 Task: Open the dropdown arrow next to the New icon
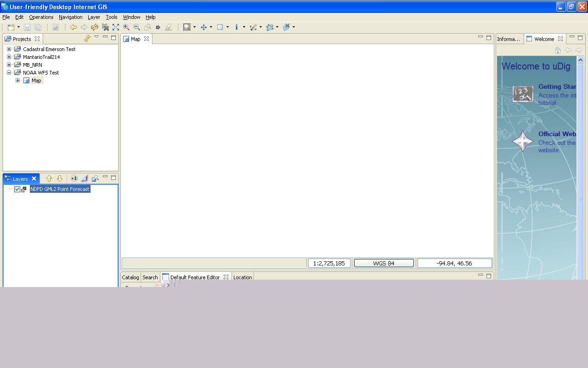(18, 27)
